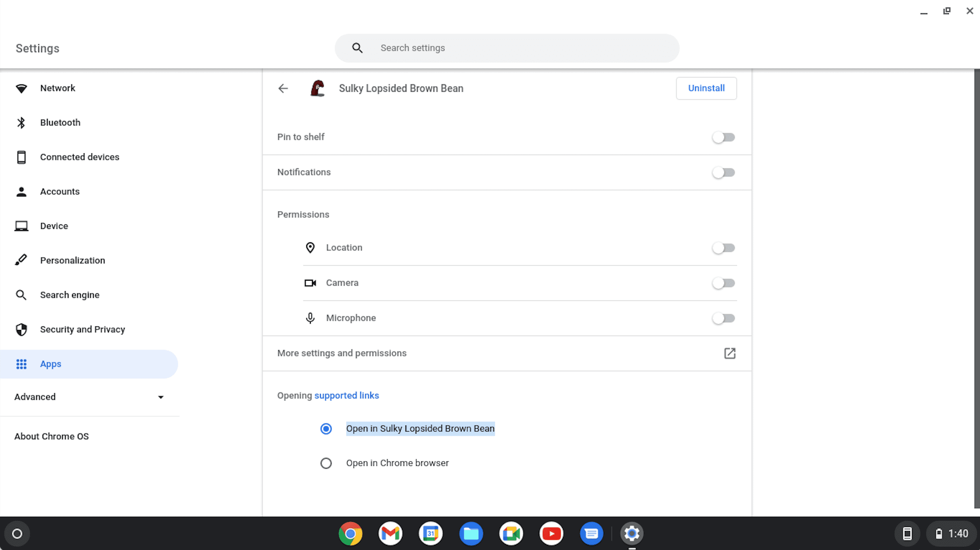Click the Security and Privacy icon
Viewport: 980px width, 550px height.
(x=21, y=330)
